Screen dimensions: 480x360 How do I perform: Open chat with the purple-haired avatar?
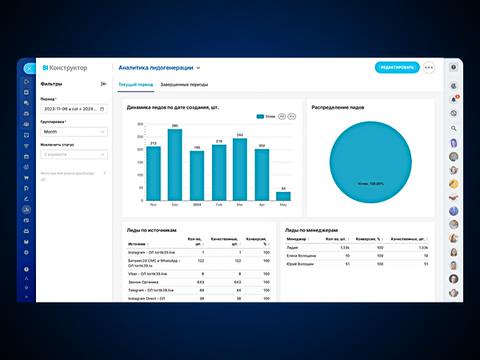(454, 143)
